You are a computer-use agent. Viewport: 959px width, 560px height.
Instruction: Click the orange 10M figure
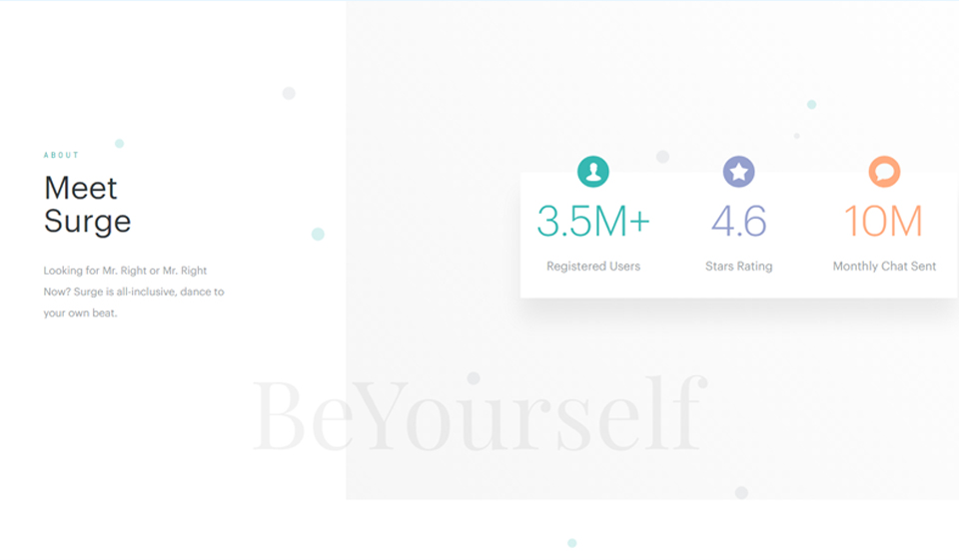[x=883, y=222]
